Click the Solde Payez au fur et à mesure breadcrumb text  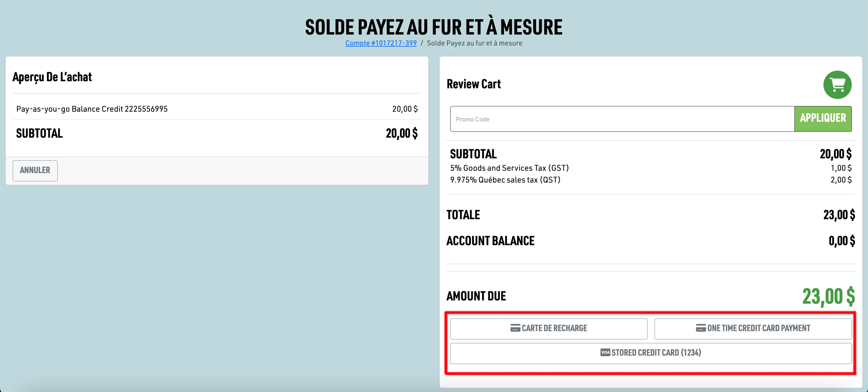[474, 43]
